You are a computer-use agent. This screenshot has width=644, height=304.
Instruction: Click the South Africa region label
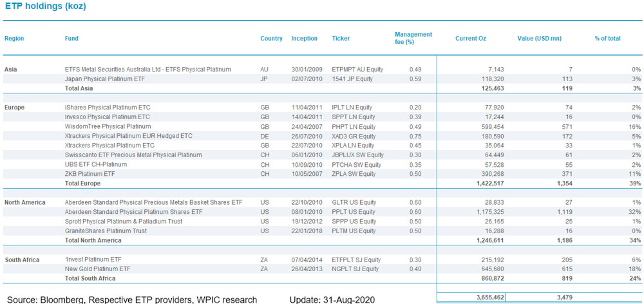[22, 260]
